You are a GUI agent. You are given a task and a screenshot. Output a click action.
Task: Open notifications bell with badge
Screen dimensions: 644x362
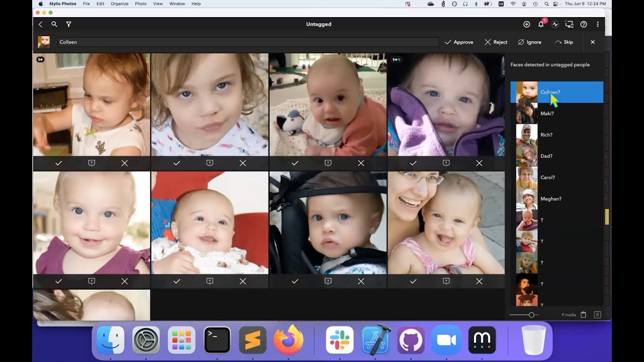tap(541, 24)
